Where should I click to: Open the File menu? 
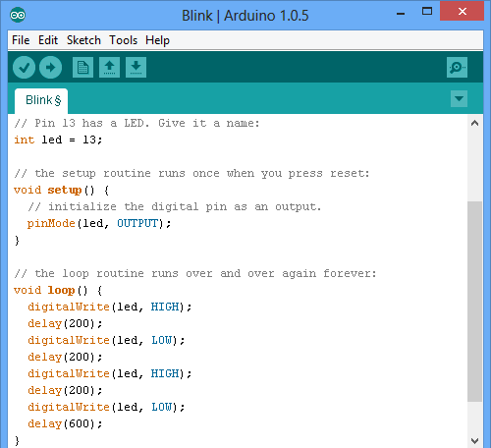[x=21, y=40]
